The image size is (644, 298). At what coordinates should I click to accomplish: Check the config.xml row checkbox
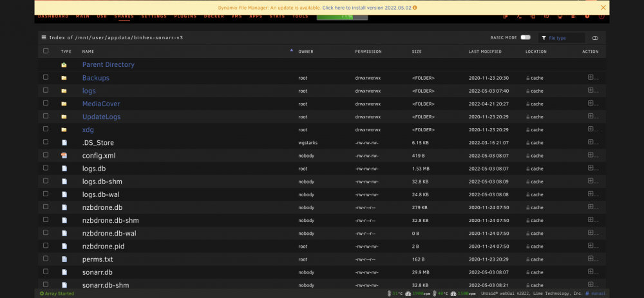click(x=46, y=154)
